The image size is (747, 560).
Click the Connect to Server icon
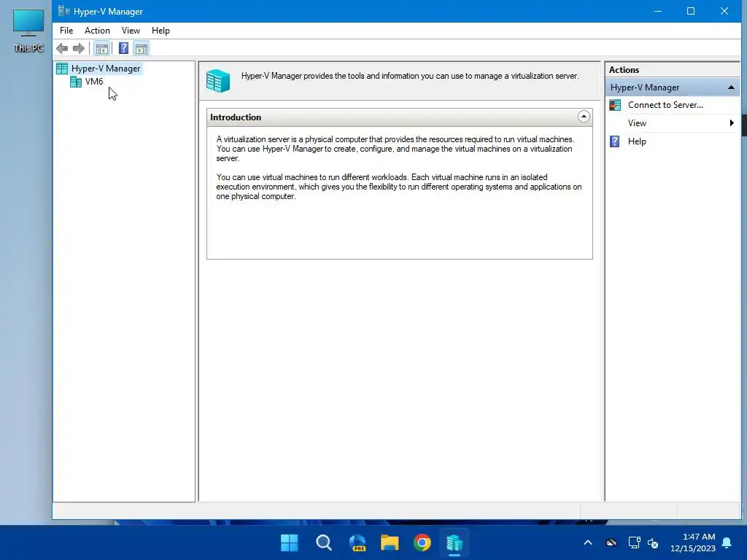pos(615,105)
